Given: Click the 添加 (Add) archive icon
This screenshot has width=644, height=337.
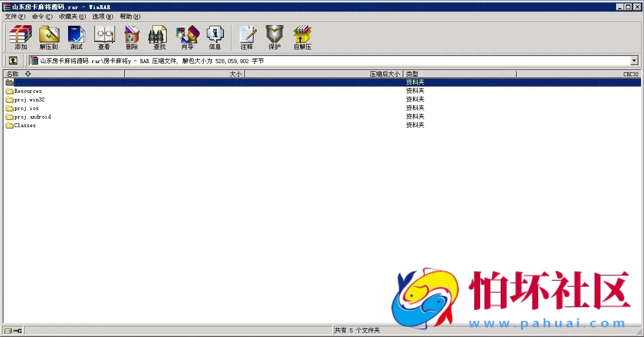Looking at the screenshot, I should pos(20,37).
